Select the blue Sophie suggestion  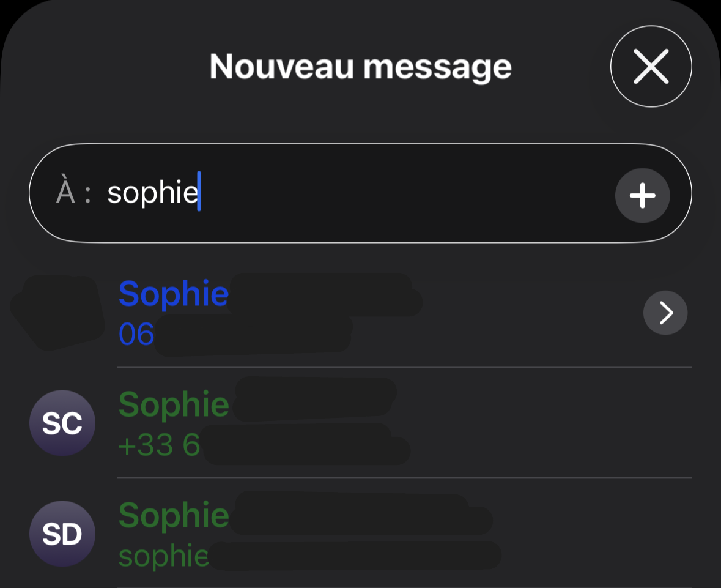174,294
